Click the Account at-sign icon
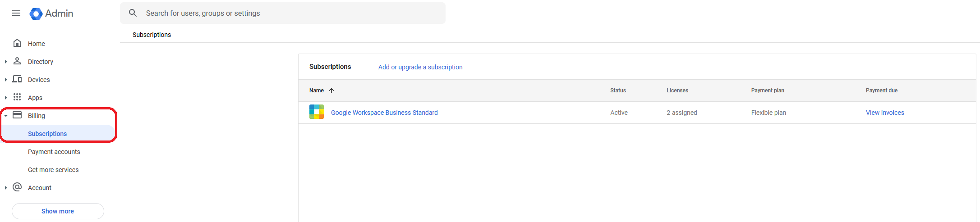 17,187
